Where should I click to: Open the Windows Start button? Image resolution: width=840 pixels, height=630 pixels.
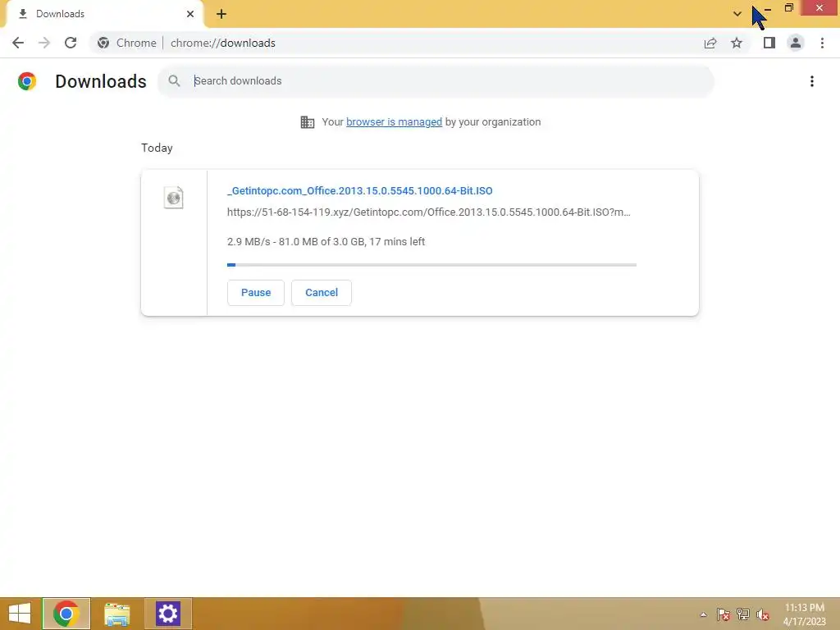click(x=20, y=614)
